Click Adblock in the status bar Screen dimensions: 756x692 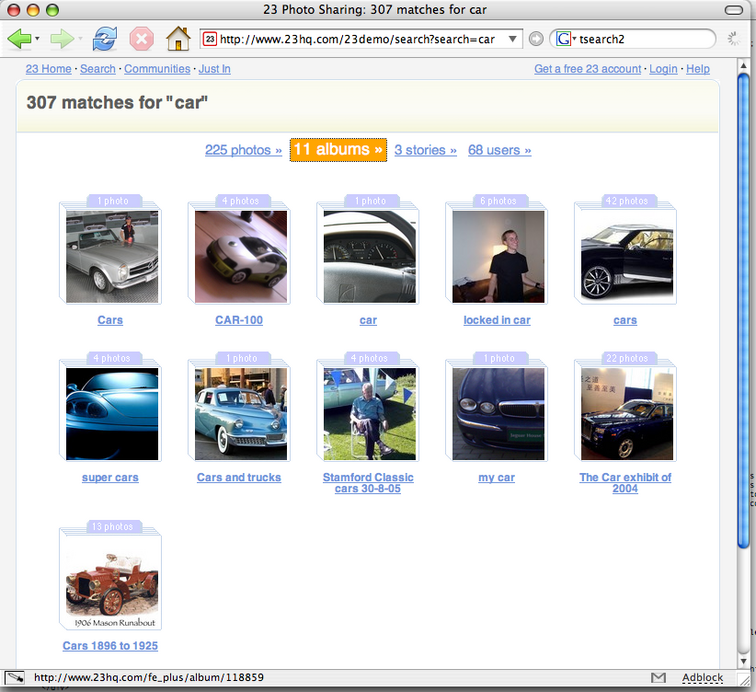(702, 678)
